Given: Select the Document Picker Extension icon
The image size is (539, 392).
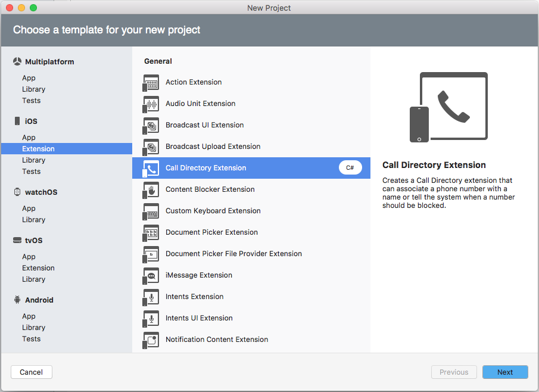Looking at the screenshot, I should coord(151,232).
